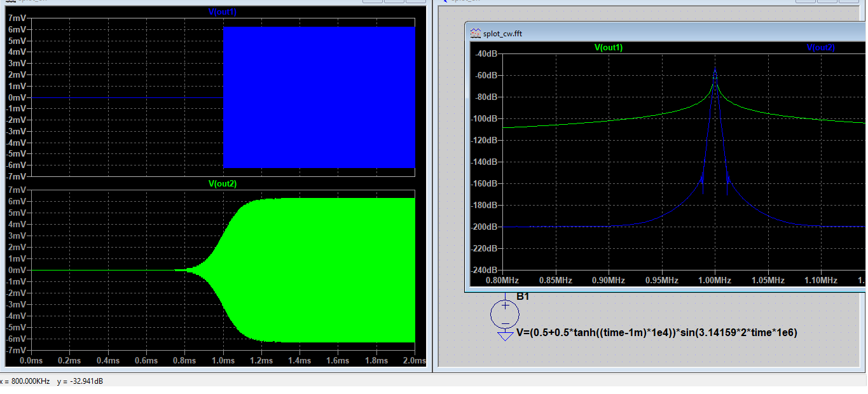Click the green V(out2) label above the lower waveform pane

click(x=223, y=184)
